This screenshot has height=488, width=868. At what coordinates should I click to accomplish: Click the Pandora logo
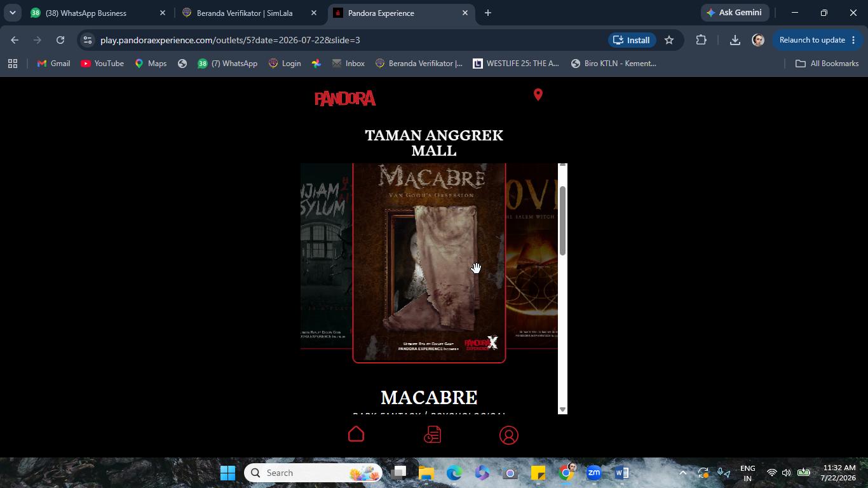coord(345,98)
